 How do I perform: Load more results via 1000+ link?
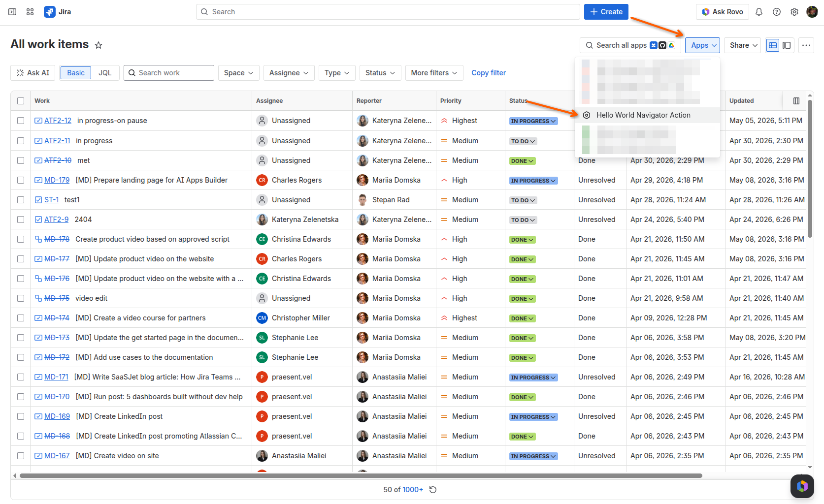[x=413, y=490]
